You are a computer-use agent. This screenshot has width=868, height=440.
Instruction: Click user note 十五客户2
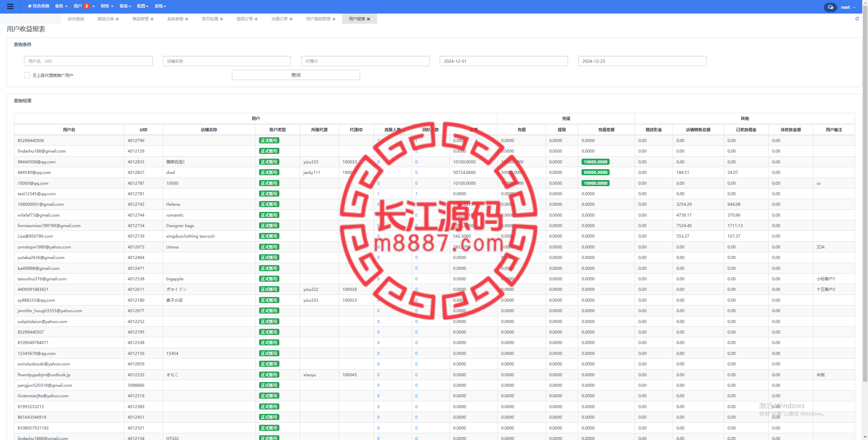826,289
